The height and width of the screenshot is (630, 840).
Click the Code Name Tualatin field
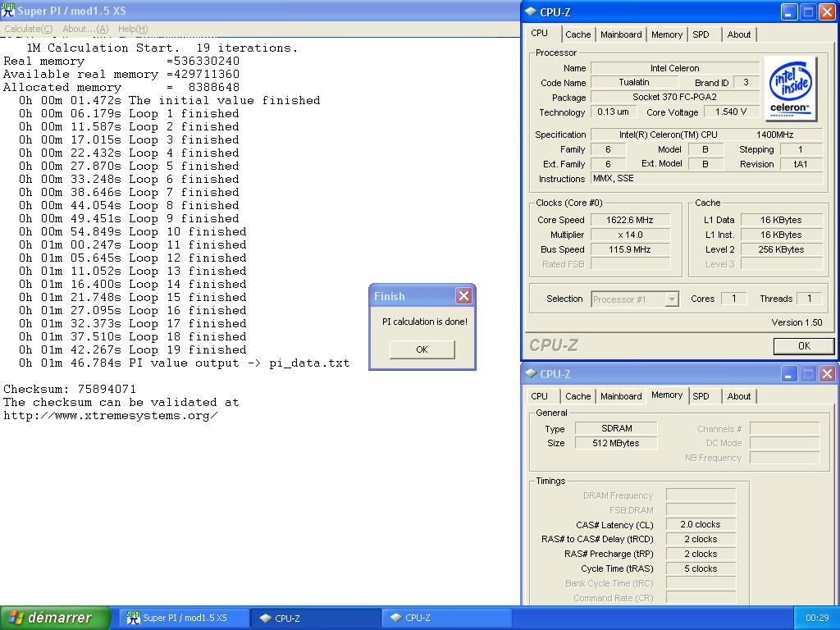634,82
